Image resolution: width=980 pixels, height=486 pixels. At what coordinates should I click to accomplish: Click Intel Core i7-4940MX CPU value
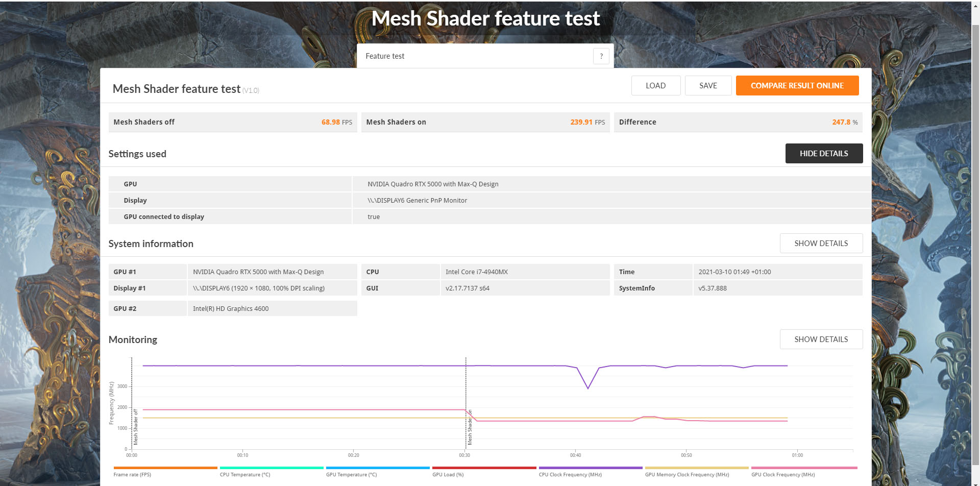[x=477, y=272]
